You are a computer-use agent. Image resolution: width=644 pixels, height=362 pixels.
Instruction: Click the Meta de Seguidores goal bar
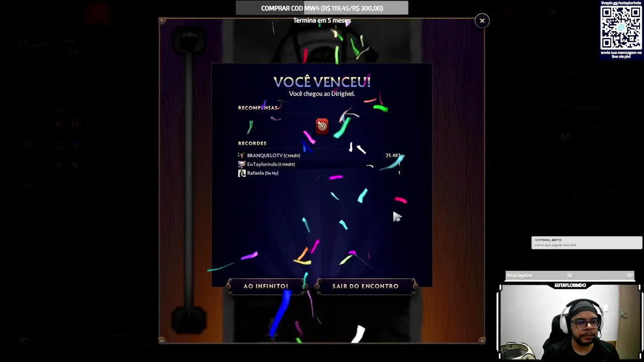pyautogui.click(x=570, y=276)
